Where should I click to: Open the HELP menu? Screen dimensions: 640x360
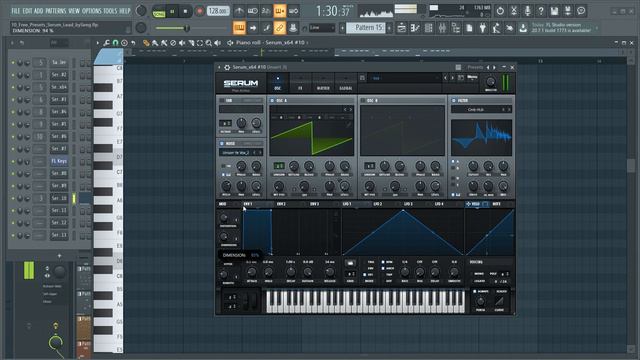coord(124,11)
